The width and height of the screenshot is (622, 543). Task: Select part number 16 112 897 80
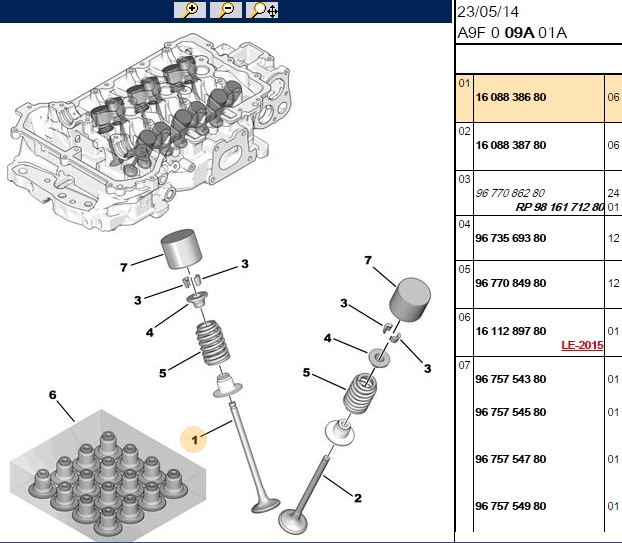click(511, 331)
